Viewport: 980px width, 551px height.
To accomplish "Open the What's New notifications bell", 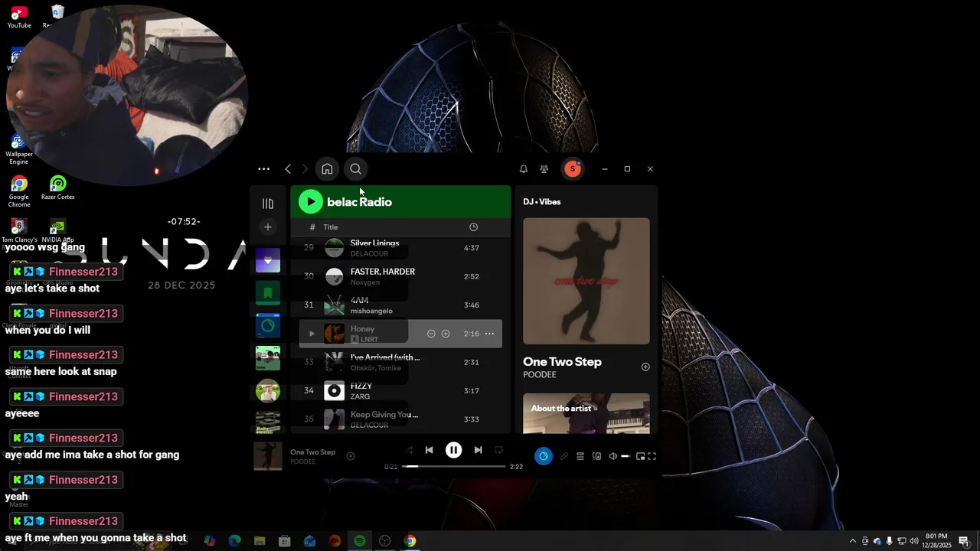I will tap(524, 169).
